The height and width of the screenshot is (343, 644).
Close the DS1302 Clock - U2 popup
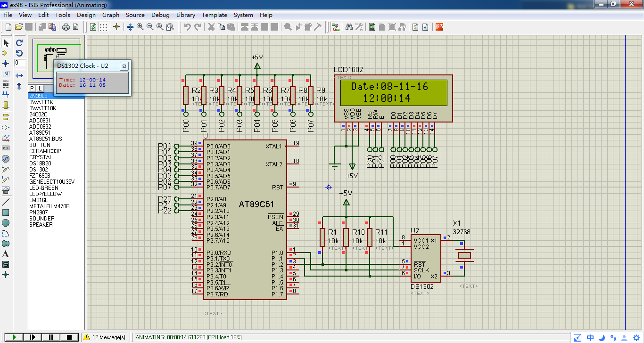tap(124, 66)
